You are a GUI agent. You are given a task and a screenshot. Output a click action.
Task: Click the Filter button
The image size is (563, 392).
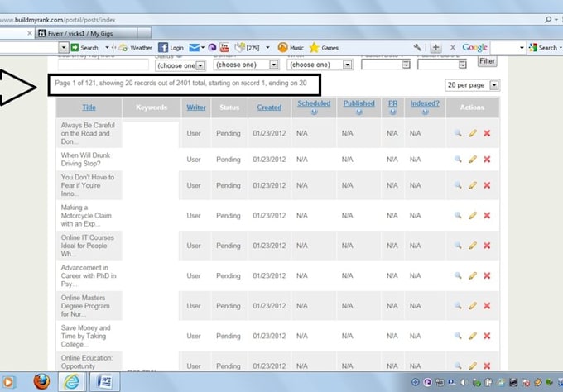pos(487,61)
